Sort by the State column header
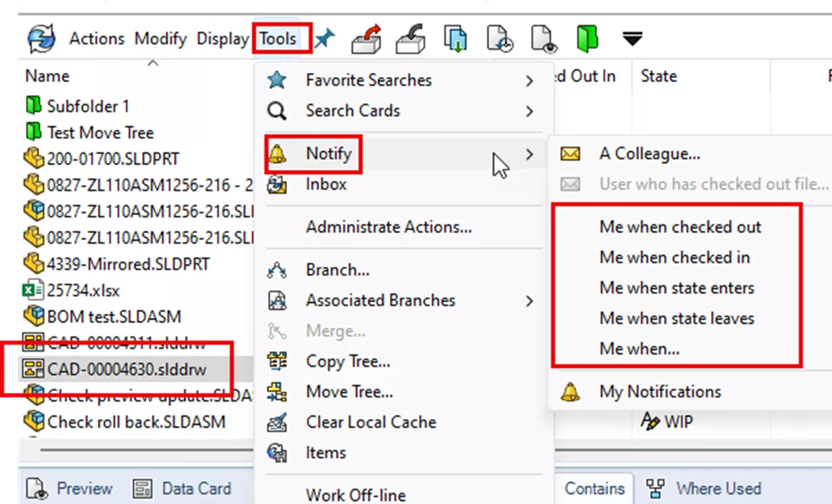Screen dimensions: 832x504 pos(658,76)
